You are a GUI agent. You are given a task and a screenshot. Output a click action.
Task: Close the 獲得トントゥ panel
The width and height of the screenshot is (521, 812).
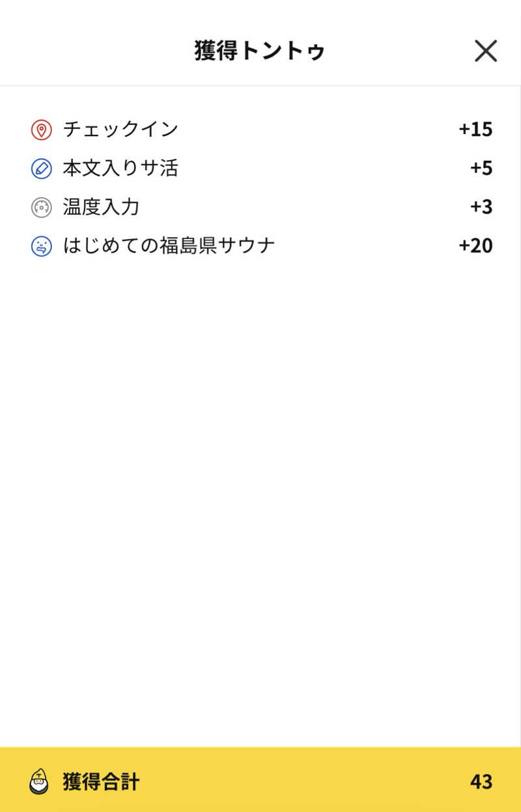coord(485,51)
